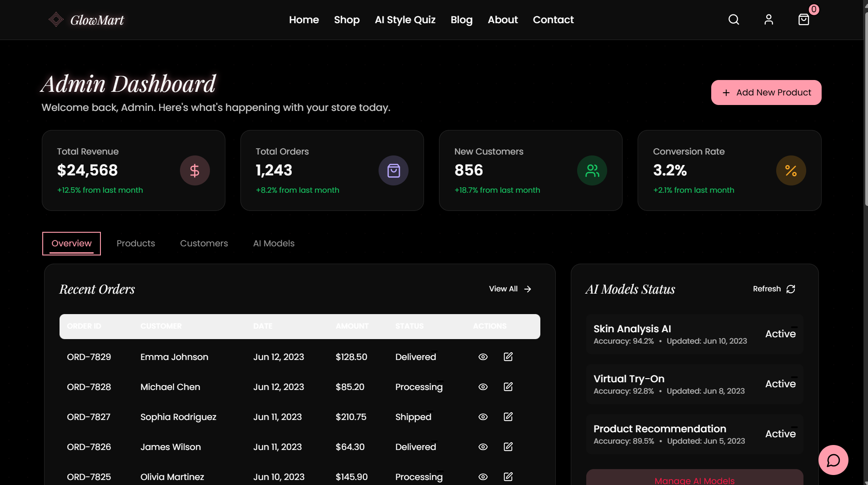Open the Contact navigation link
Viewport: 868px width, 485px height.
coord(553,20)
